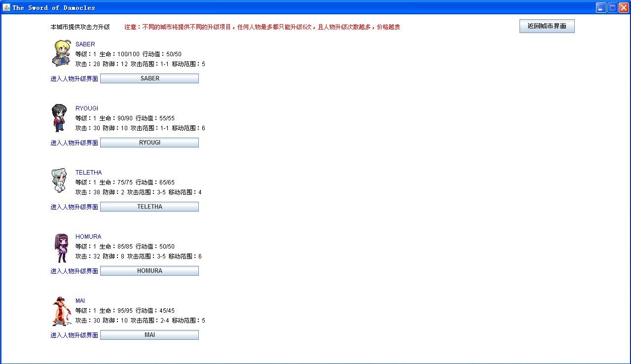Click 进入人物升级界面 label beside TELETHA button
The width and height of the screenshot is (631, 364).
tap(74, 207)
